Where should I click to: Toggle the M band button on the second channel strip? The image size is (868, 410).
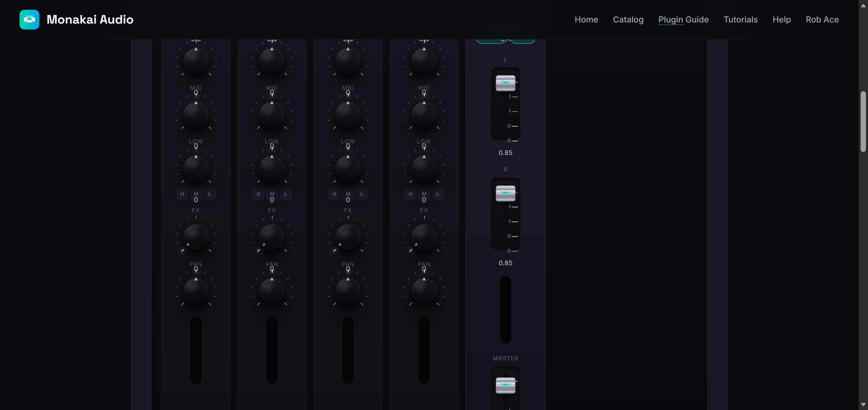pos(272,194)
